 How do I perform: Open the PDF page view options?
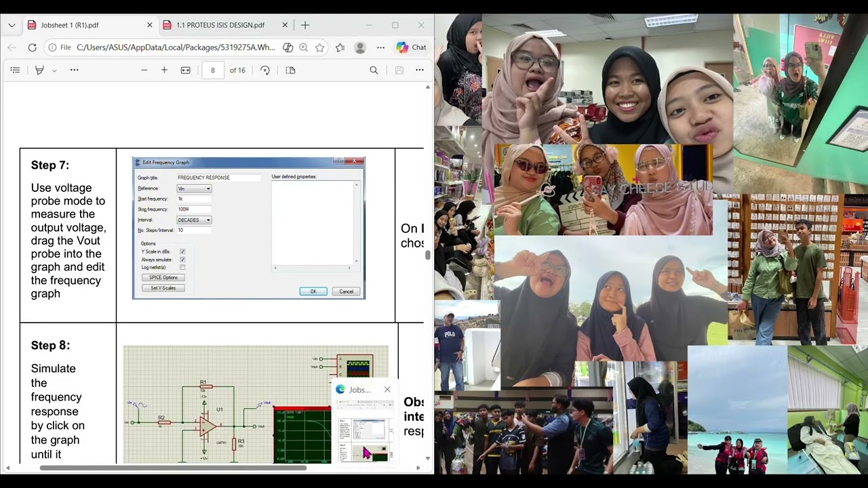point(290,70)
